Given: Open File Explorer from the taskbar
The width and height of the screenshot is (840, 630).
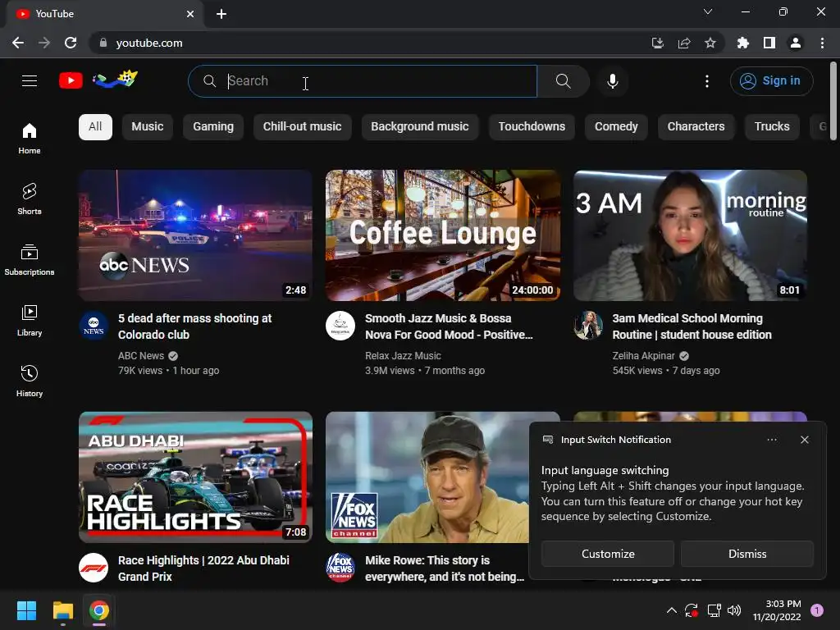Looking at the screenshot, I should click(x=62, y=610).
